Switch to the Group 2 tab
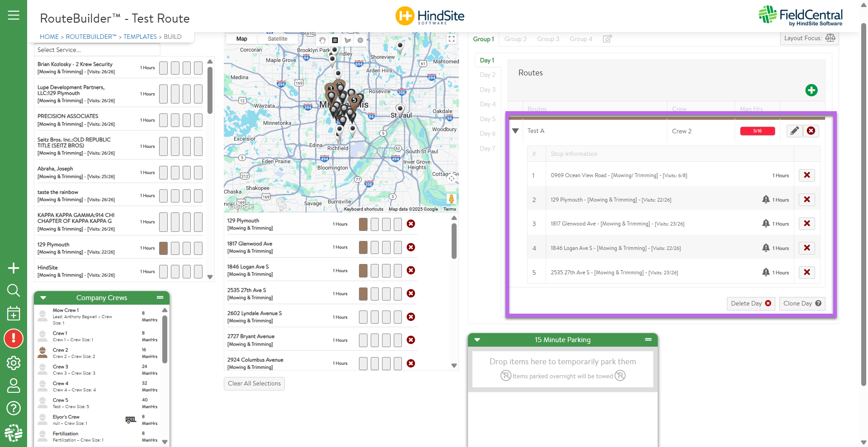 515,39
